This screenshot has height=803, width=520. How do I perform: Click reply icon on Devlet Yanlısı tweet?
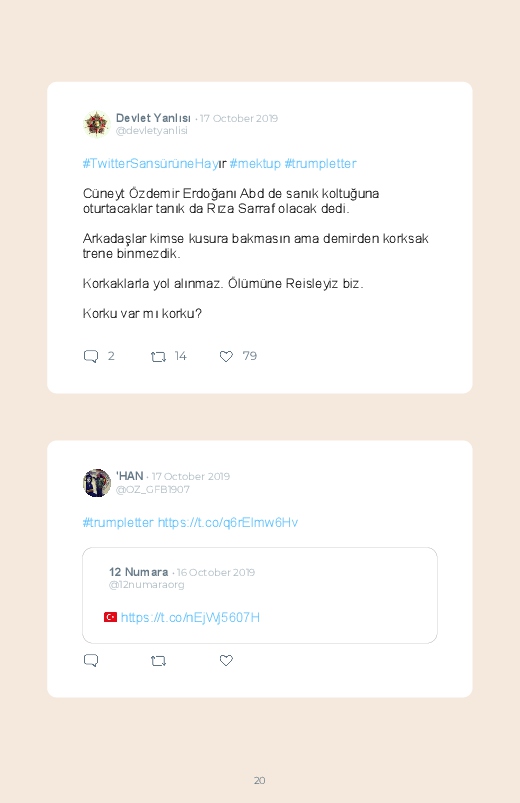click(x=91, y=356)
